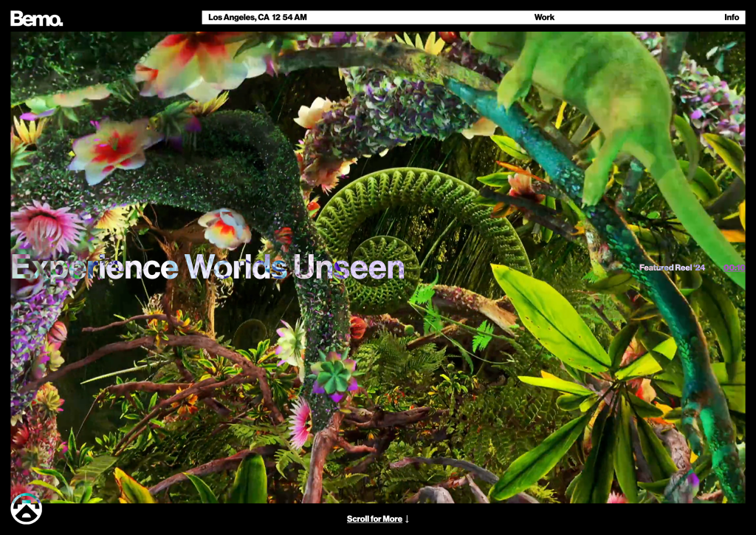Navigate to Info at top right

(732, 17)
